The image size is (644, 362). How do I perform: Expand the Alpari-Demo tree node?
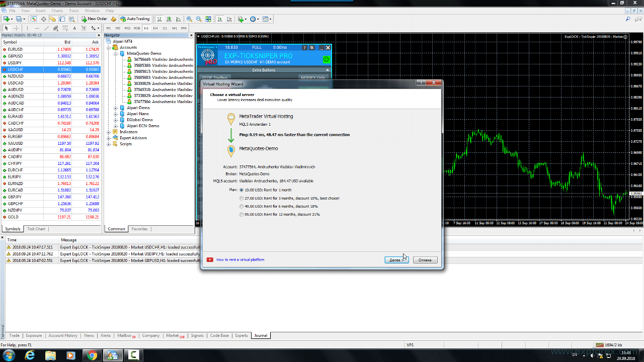[x=116, y=108]
